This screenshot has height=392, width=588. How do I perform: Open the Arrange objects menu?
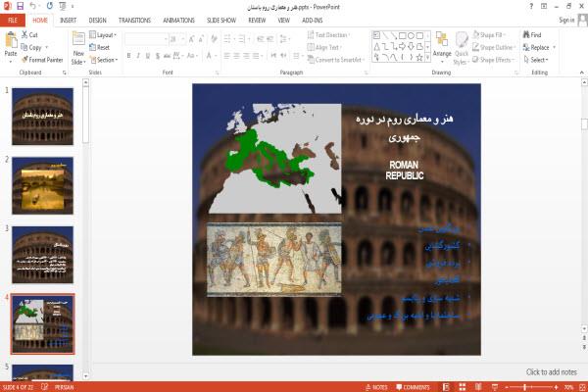click(x=442, y=45)
